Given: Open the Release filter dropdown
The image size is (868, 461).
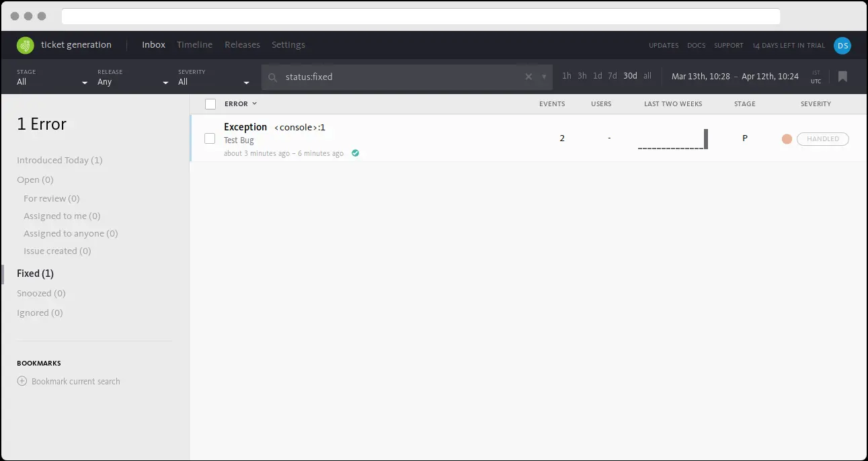Looking at the screenshot, I should (x=133, y=77).
